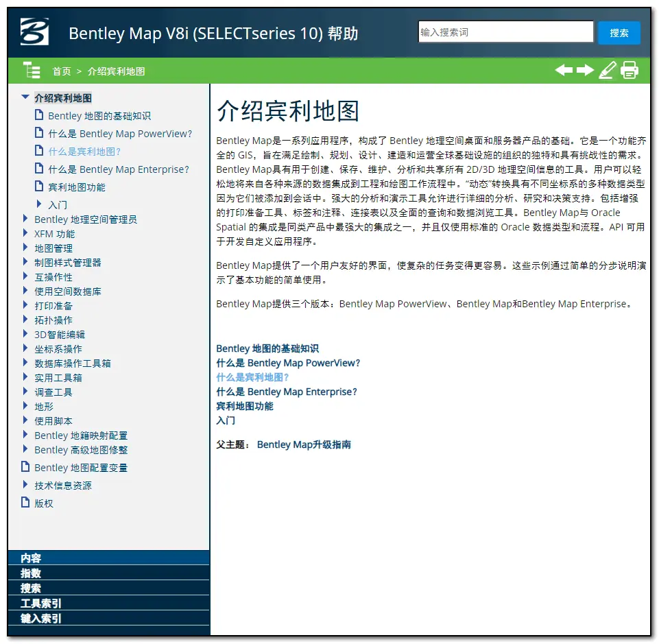This screenshot has height=644, width=659.
Task: Click page icon beside 版权
Action: click(x=25, y=503)
